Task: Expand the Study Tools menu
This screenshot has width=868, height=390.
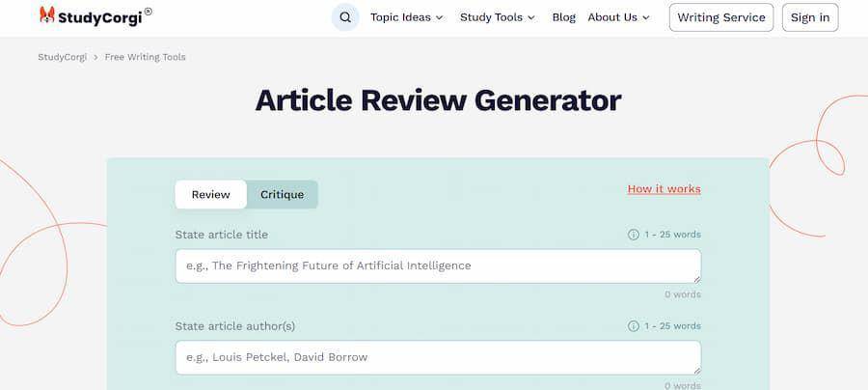Action: coord(497,17)
